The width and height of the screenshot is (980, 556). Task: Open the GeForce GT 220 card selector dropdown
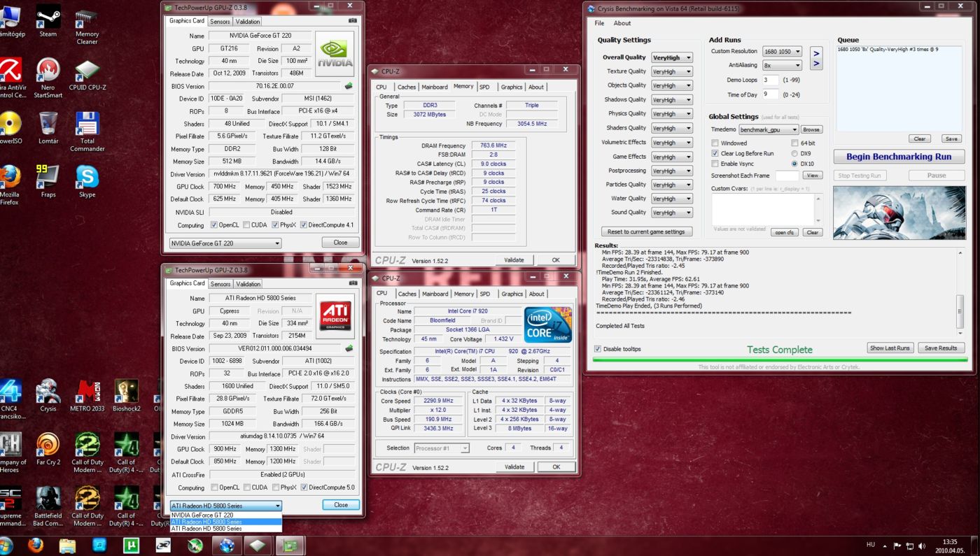225,243
